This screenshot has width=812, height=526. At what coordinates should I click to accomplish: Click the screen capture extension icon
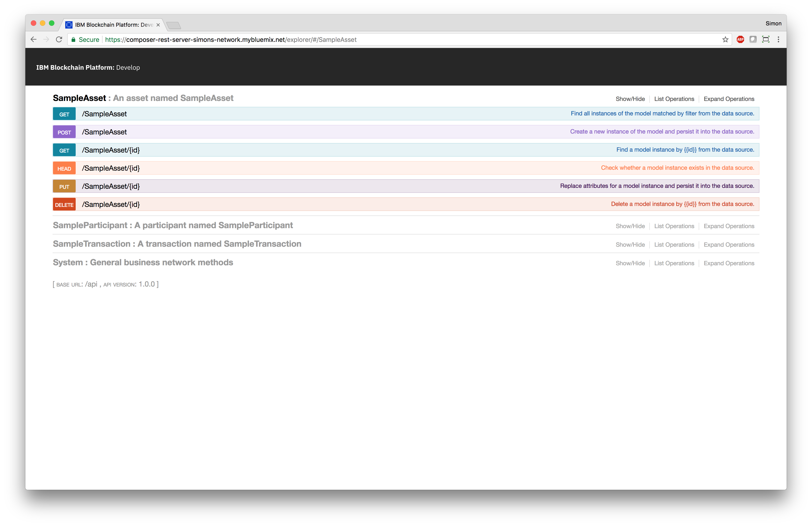pos(766,40)
